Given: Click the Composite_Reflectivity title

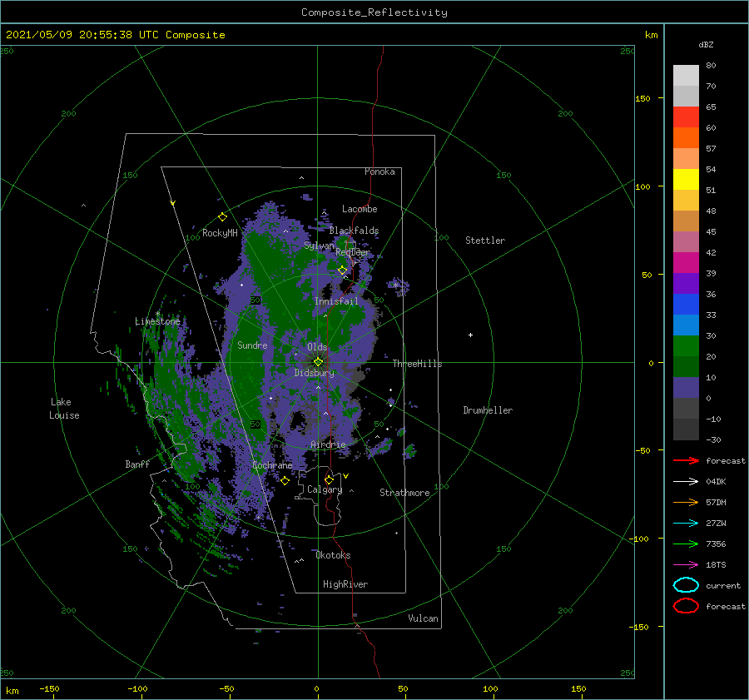Looking at the screenshot, I should click(374, 12).
